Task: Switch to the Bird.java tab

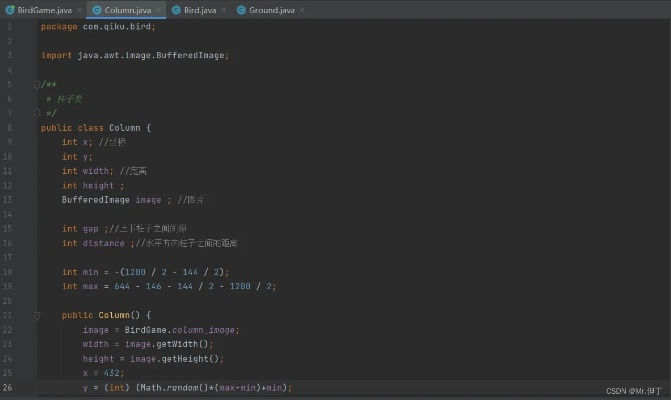Action: [x=199, y=9]
